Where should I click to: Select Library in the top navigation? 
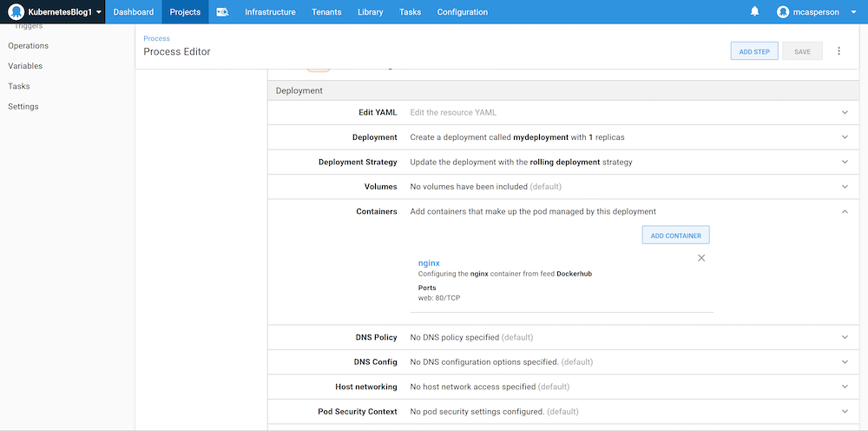coord(370,12)
